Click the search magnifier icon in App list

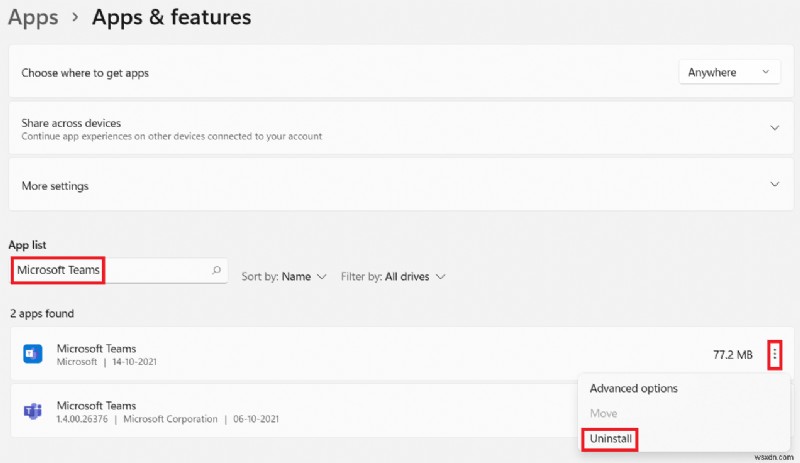(x=216, y=271)
